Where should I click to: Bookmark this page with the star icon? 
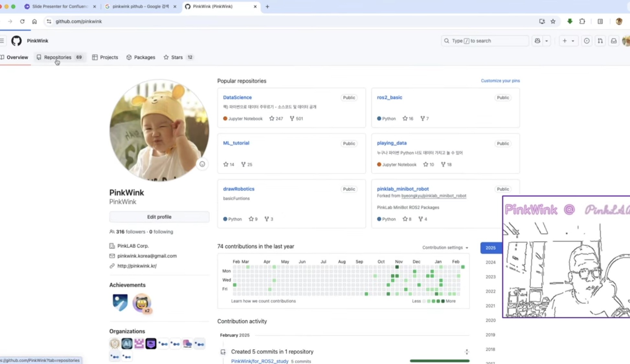point(553,21)
